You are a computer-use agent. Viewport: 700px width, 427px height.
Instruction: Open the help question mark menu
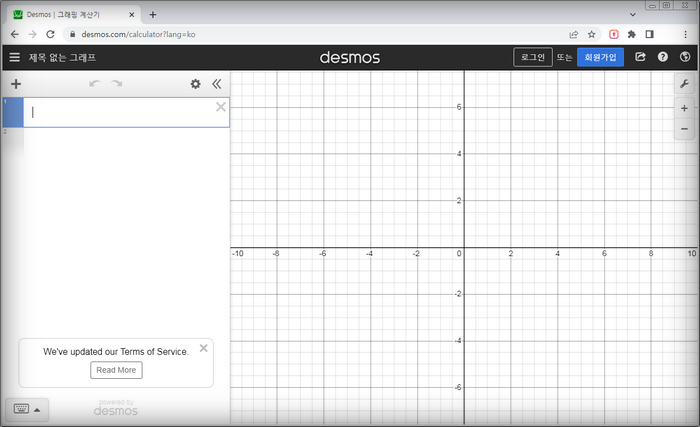(x=663, y=57)
